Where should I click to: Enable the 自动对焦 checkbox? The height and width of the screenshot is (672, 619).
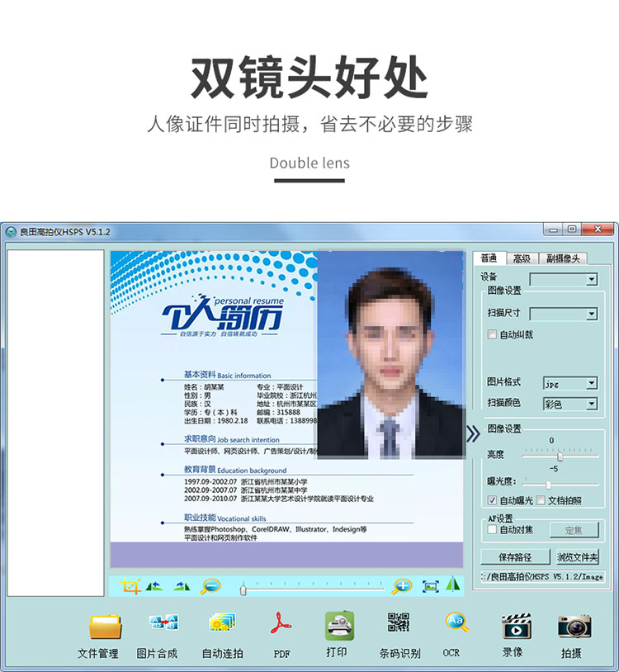pos(492,530)
